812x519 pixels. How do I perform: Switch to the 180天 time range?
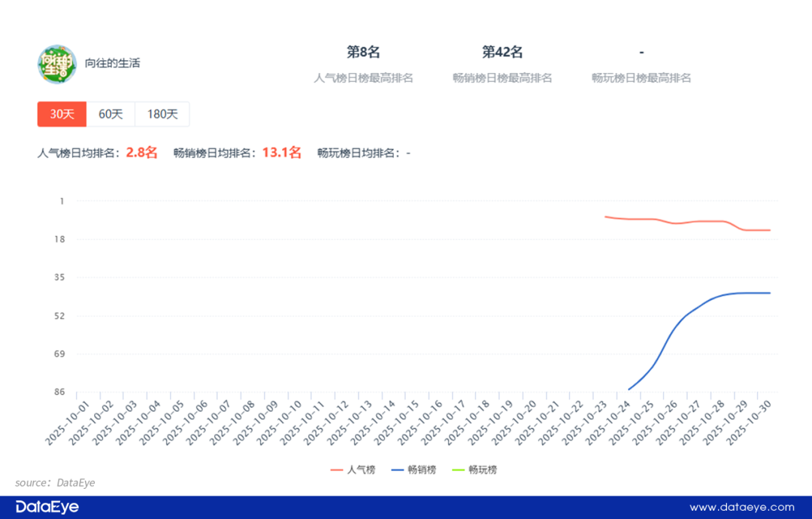click(162, 114)
